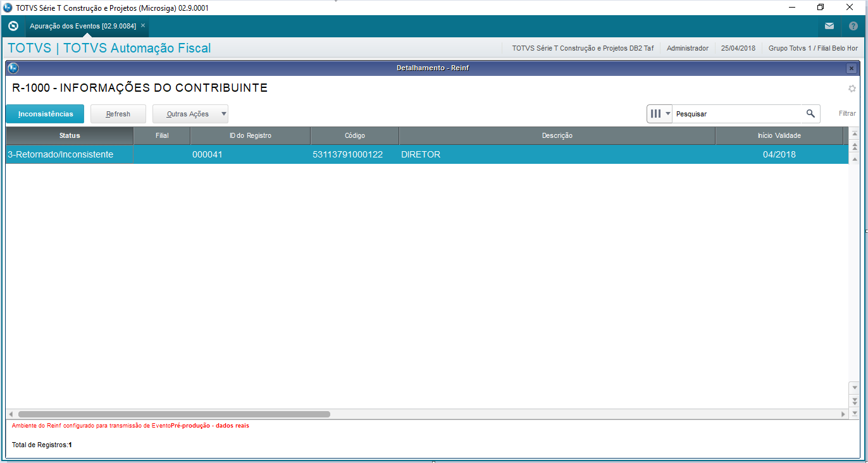Select the 3-Retornado/Inconsistente status cell
Screen dimensions: 868x463
pyautogui.click(x=70, y=154)
